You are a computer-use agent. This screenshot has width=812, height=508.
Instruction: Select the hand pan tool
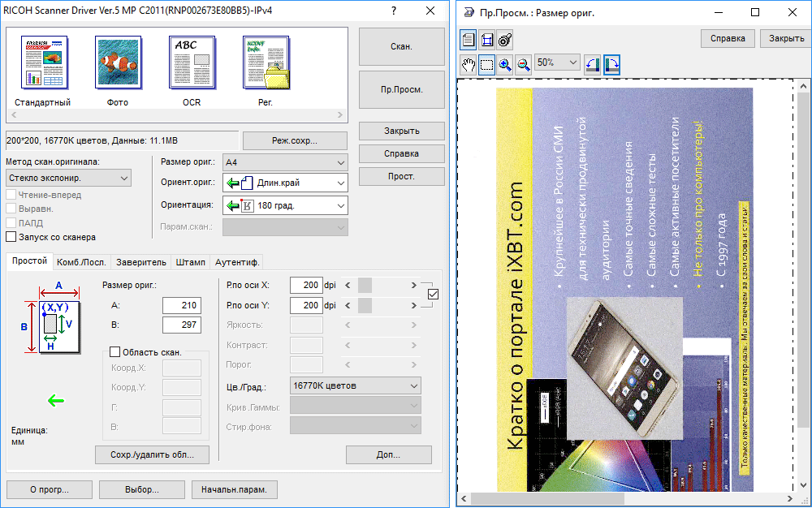coord(469,65)
